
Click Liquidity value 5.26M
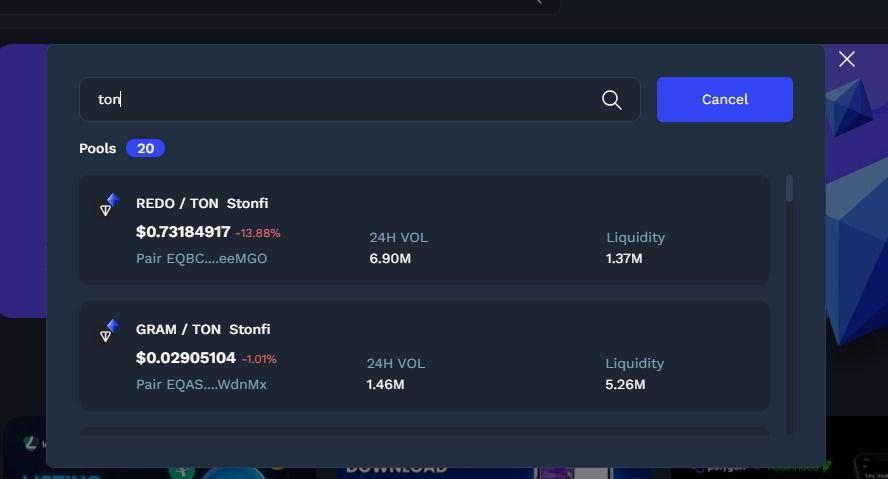coord(625,384)
